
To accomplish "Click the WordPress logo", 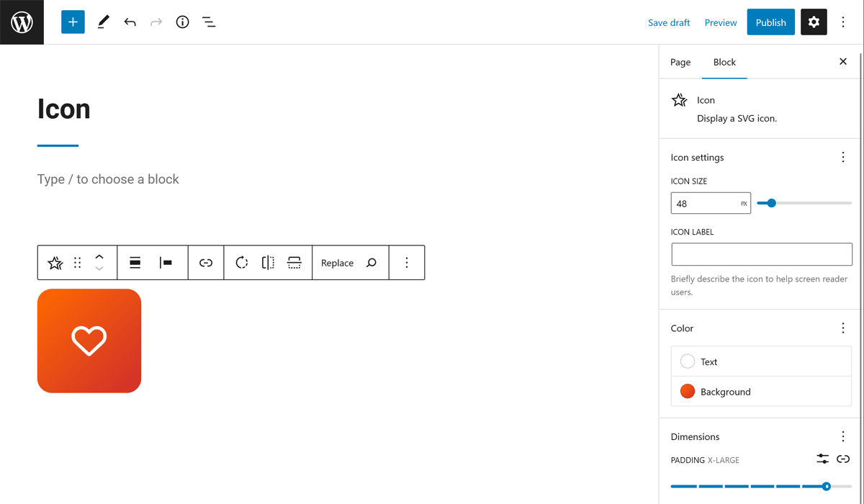I will point(22,22).
